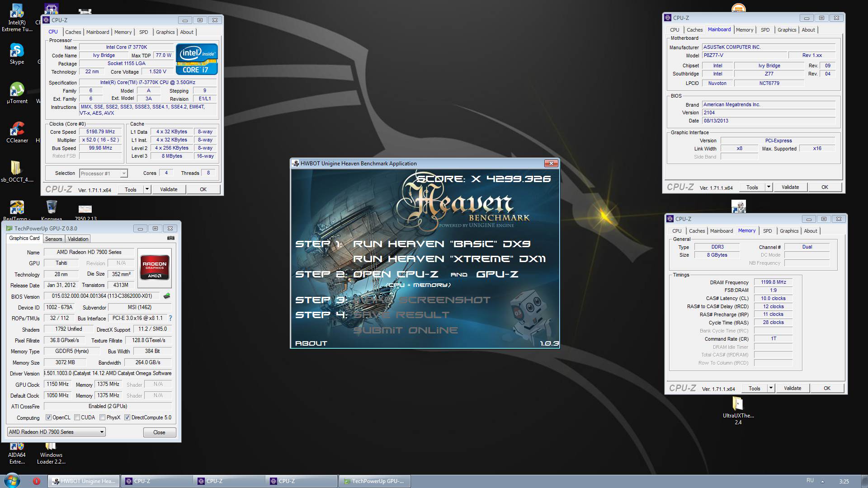
Task: Click the Core Speed 5198.79 MHz value
Action: [x=101, y=132]
